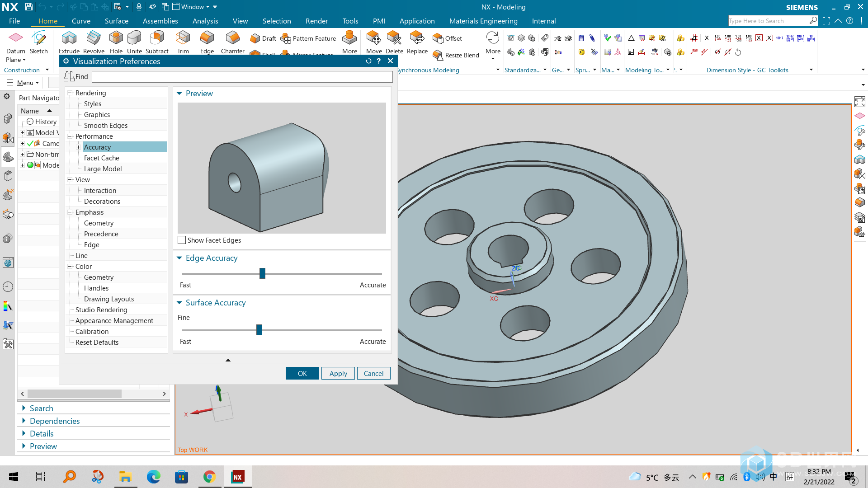Click More in the Base feature group
The height and width of the screenshot is (488, 868).
349,42
